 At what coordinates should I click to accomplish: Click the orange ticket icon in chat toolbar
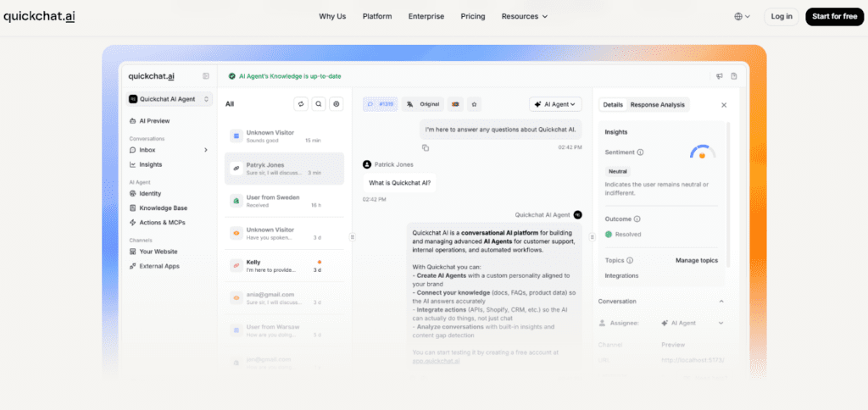[455, 104]
